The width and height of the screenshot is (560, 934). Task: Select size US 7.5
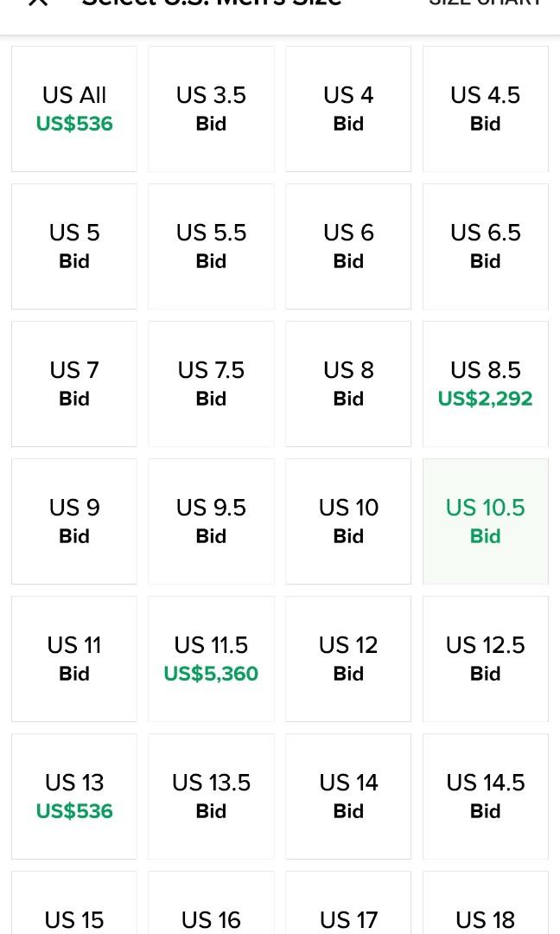[211, 384]
